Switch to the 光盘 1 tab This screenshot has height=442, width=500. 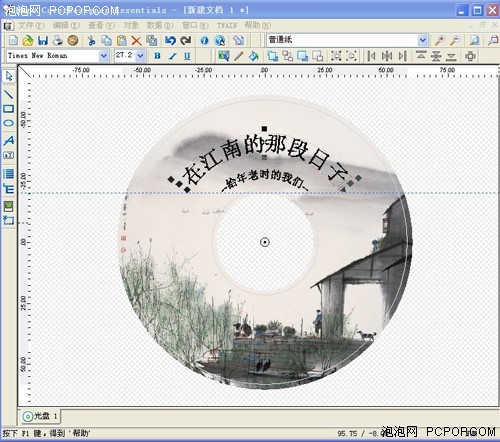click(x=40, y=416)
